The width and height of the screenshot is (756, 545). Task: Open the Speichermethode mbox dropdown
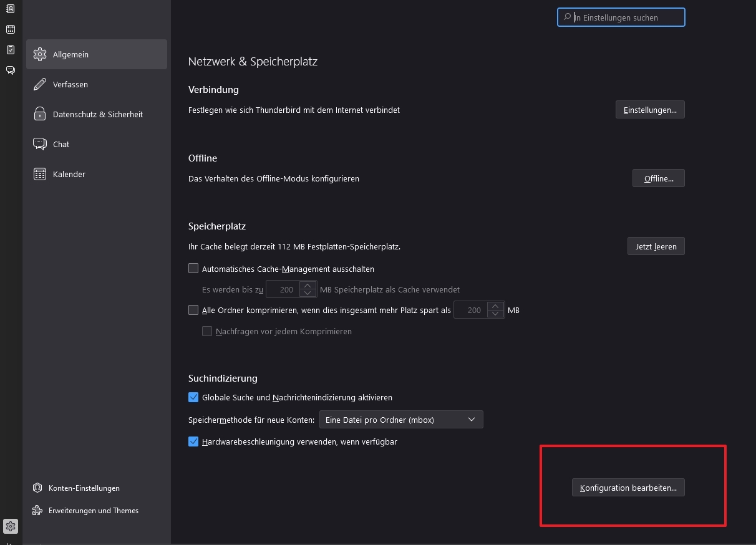(x=400, y=420)
